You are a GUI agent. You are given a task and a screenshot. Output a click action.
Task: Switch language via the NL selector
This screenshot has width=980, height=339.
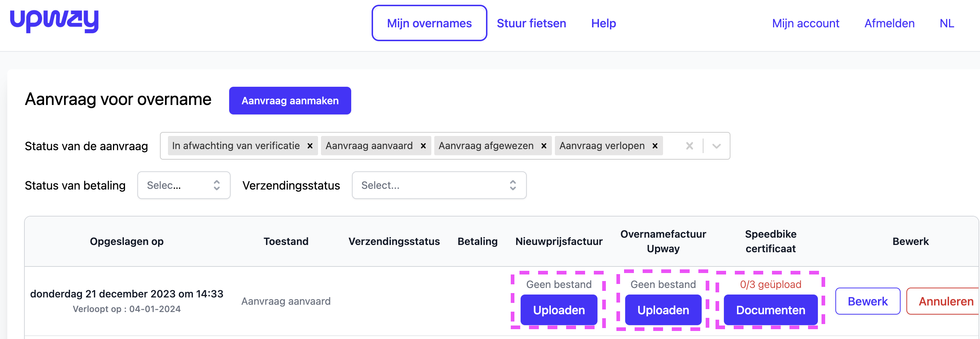(946, 23)
